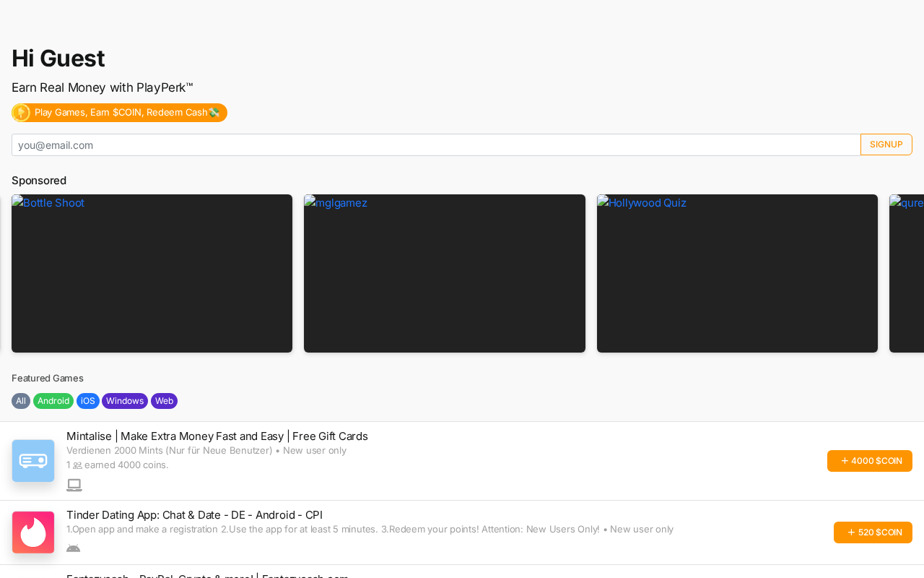Filter featured games by Android
924x578 pixels.
click(x=53, y=401)
